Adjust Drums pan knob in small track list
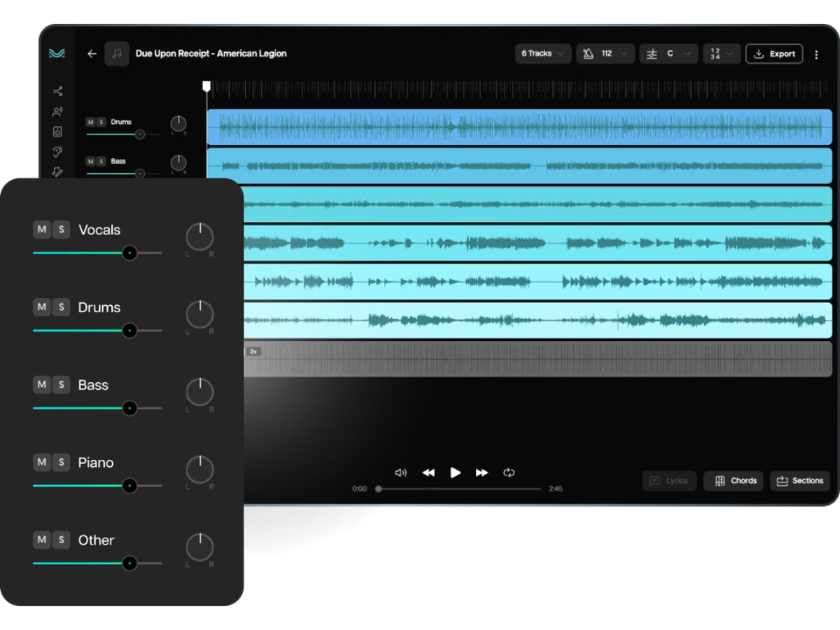Screen dimensions: 840x630 coord(178,124)
